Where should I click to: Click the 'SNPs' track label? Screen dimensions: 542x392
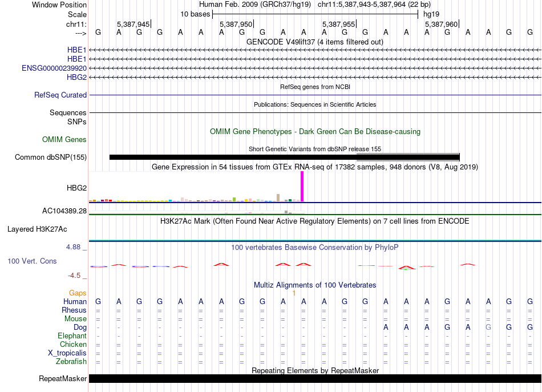77,122
